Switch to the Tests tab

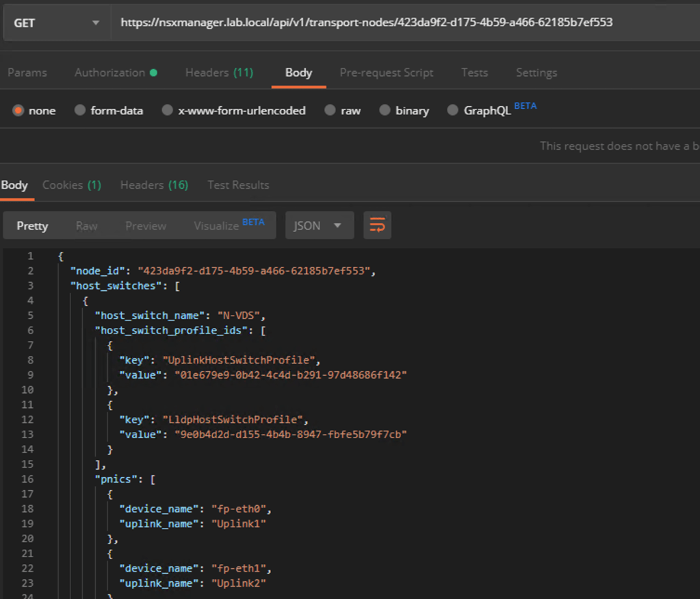[474, 73]
